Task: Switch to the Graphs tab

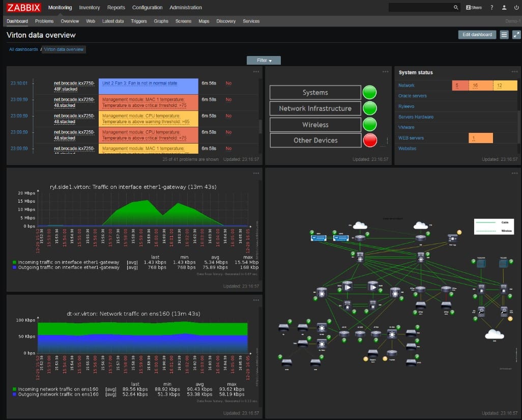Action: pyautogui.click(x=161, y=21)
